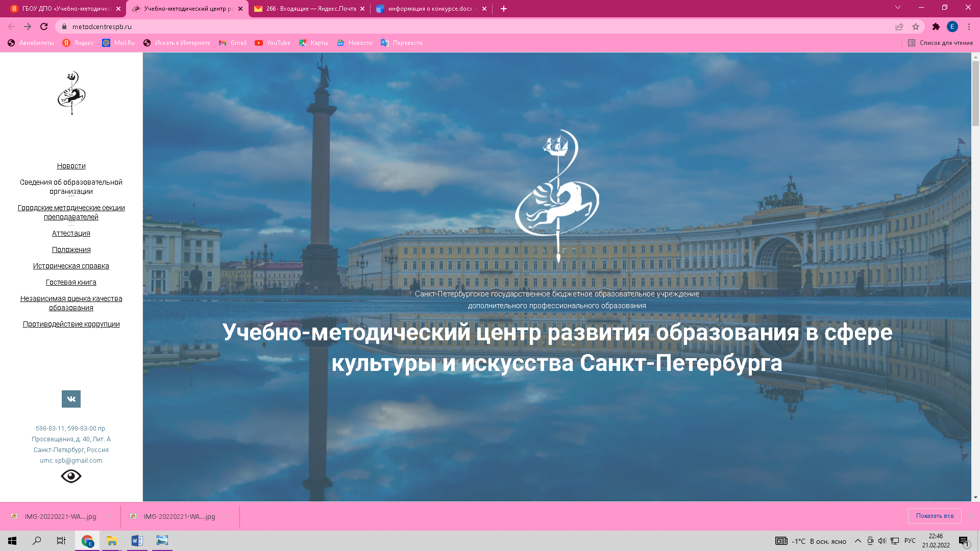The height and width of the screenshot is (551, 980).
Task: Open the volume tray icon
Action: [x=882, y=541]
